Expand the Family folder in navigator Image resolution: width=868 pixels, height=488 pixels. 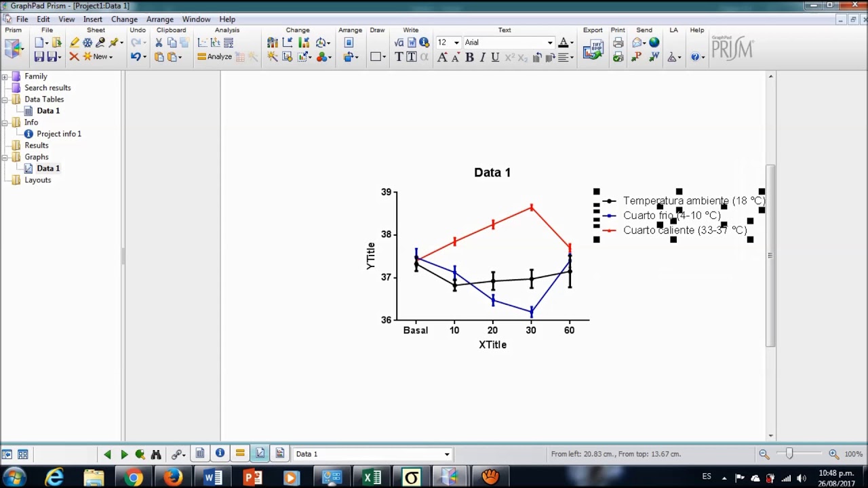5,77
